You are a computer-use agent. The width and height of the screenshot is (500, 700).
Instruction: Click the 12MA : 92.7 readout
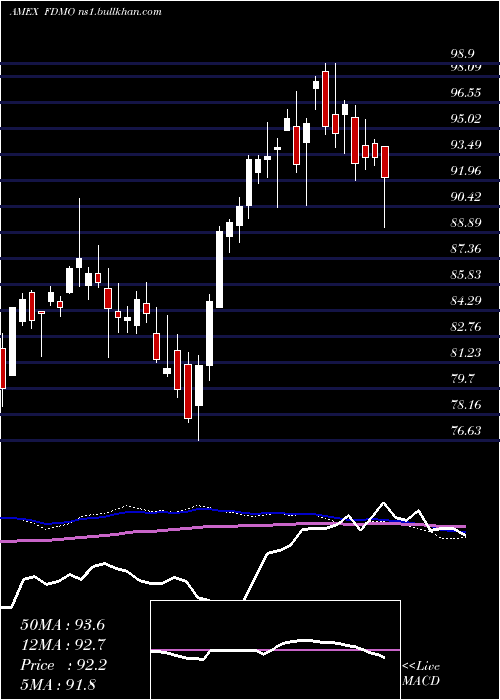[x=62, y=645]
